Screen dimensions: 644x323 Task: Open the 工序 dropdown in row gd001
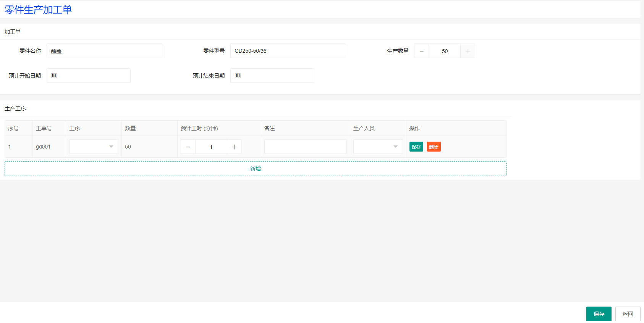click(94, 147)
